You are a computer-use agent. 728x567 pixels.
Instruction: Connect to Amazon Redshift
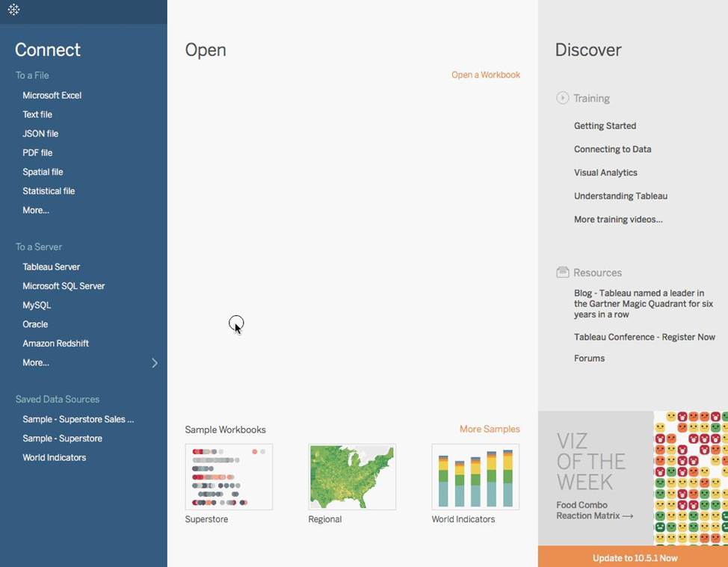point(56,344)
